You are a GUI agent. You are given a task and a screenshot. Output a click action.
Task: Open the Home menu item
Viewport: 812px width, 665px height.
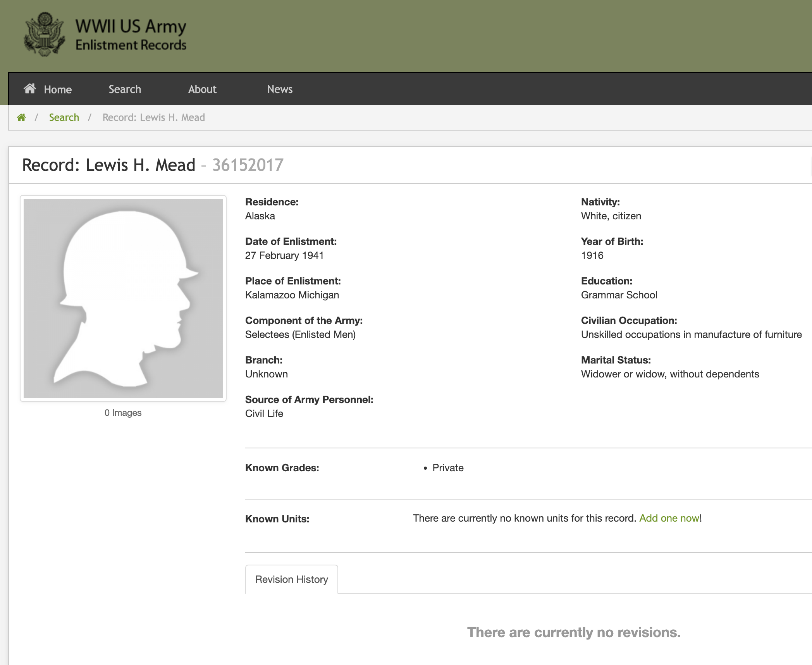pos(58,90)
